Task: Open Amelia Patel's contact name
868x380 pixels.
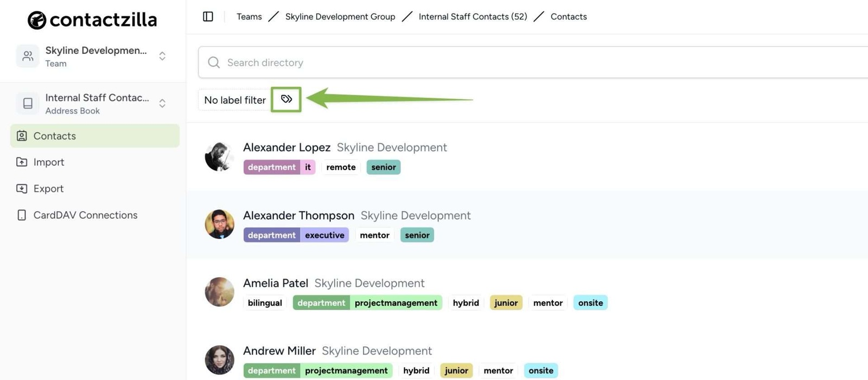Action: tap(276, 283)
